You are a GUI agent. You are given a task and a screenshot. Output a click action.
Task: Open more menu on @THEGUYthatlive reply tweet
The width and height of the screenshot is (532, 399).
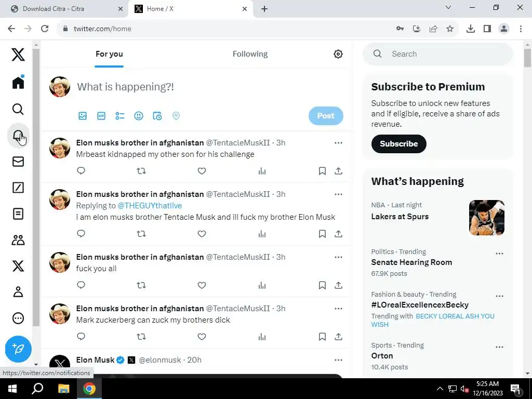click(338, 194)
